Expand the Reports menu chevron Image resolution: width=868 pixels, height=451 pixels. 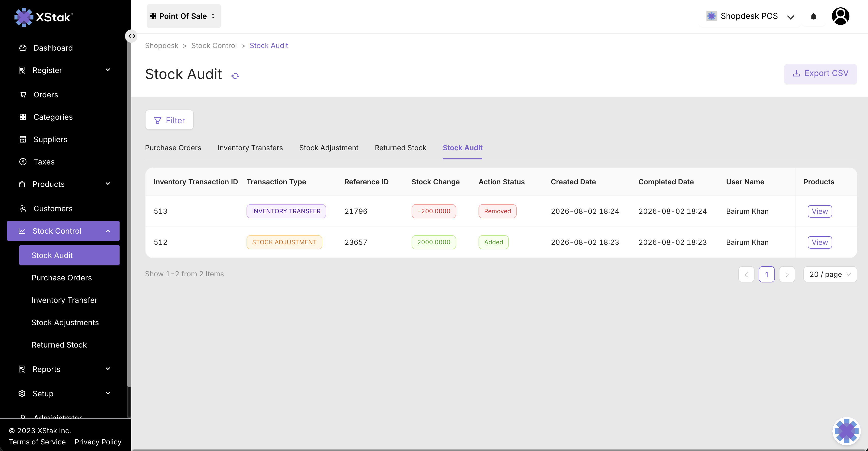[x=108, y=369]
